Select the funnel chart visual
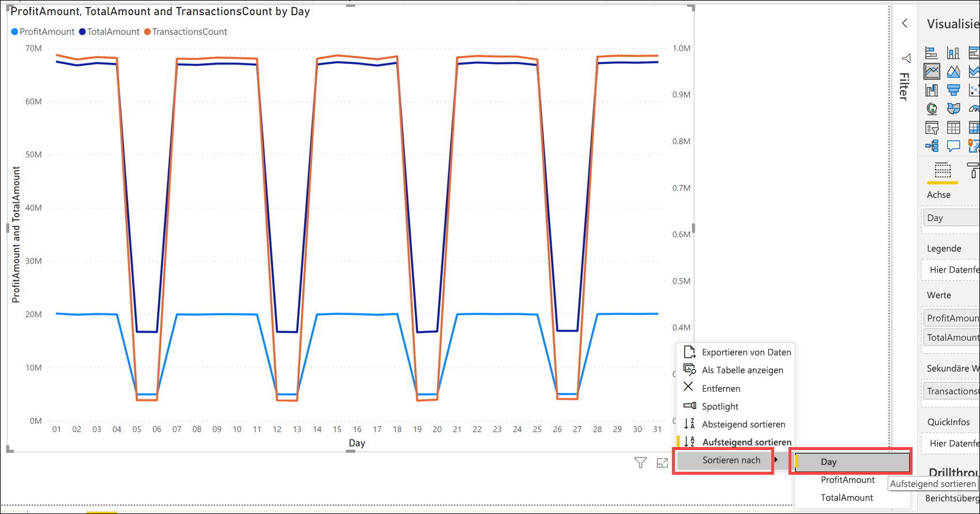Screen dimensions: 980x514 pos(953,90)
